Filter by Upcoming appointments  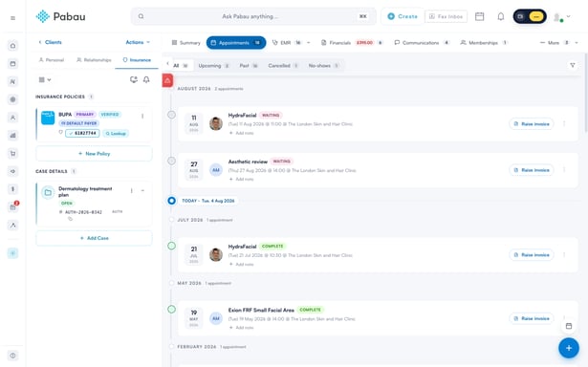213,66
